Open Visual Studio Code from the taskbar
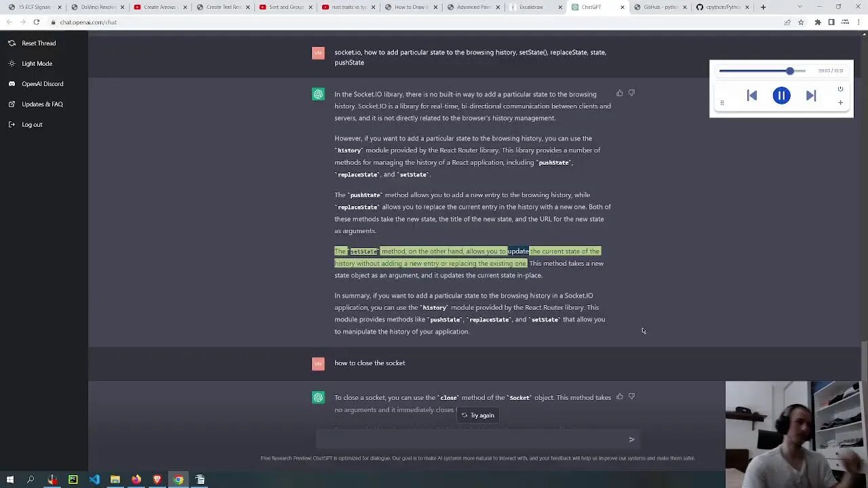The width and height of the screenshot is (868, 488). (94, 480)
